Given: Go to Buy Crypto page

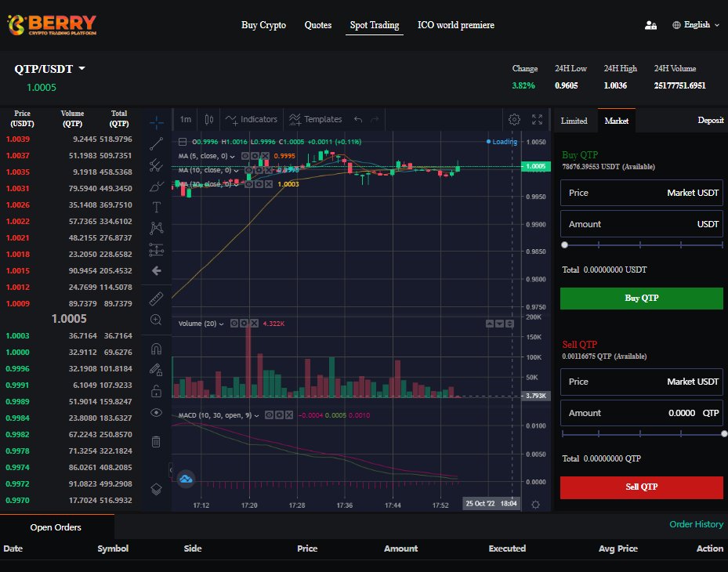Looking at the screenshot, I should coord(264,25).
